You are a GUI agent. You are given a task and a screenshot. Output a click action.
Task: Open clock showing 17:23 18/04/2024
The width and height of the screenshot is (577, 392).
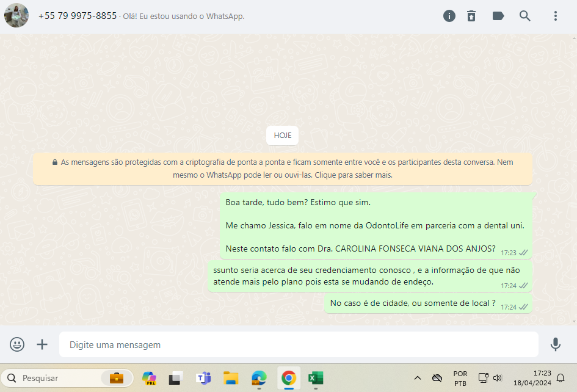[532, 378]
